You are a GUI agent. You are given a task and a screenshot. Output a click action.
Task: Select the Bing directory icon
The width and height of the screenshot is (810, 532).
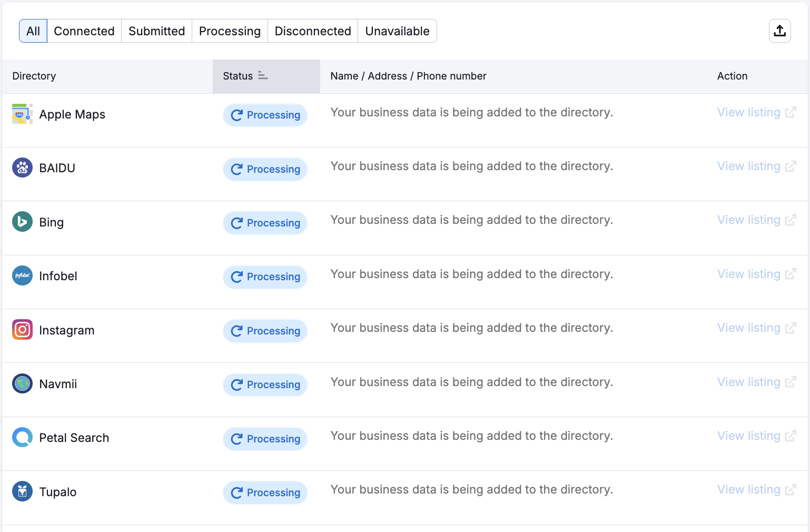[22, 222]
